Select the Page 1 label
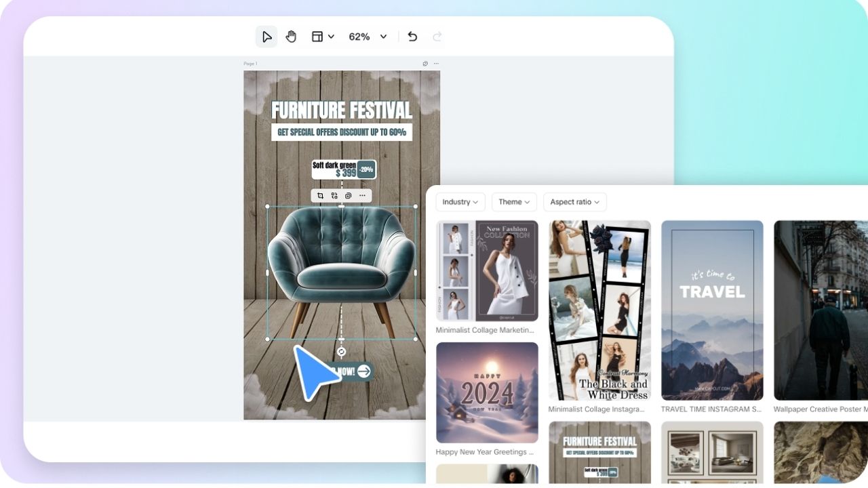The image size is (868, 488). point(249,63)
